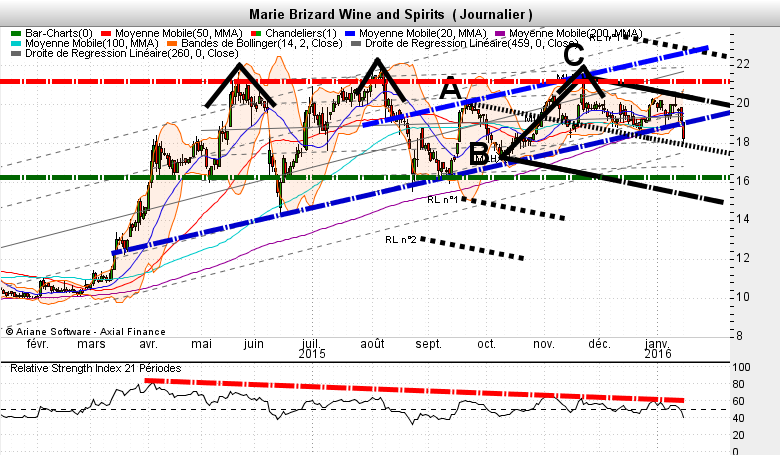780x455 pixels.
Task: Click the '2016' year label under janv.
Action: tap(658, 354)
